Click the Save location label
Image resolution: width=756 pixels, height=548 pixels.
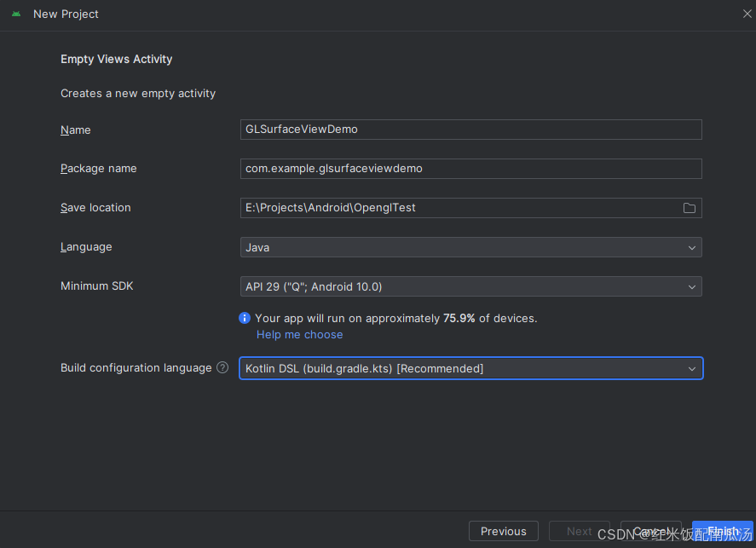click(95, 208)
